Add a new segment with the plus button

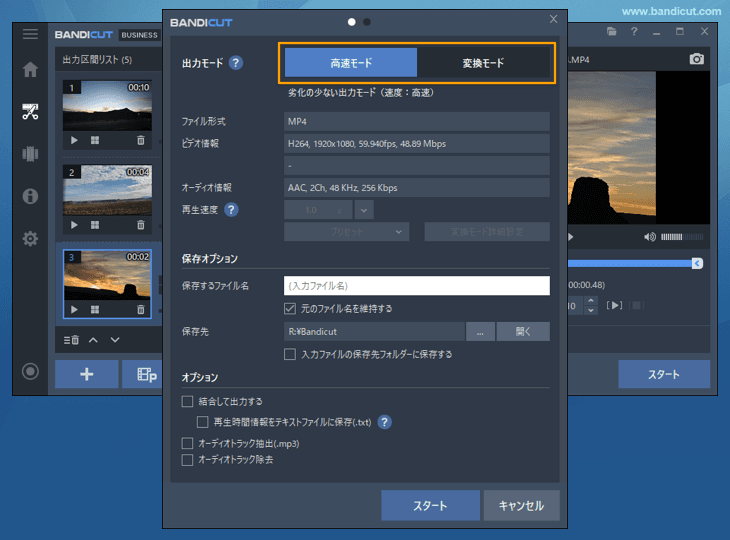tap(87, 374)
